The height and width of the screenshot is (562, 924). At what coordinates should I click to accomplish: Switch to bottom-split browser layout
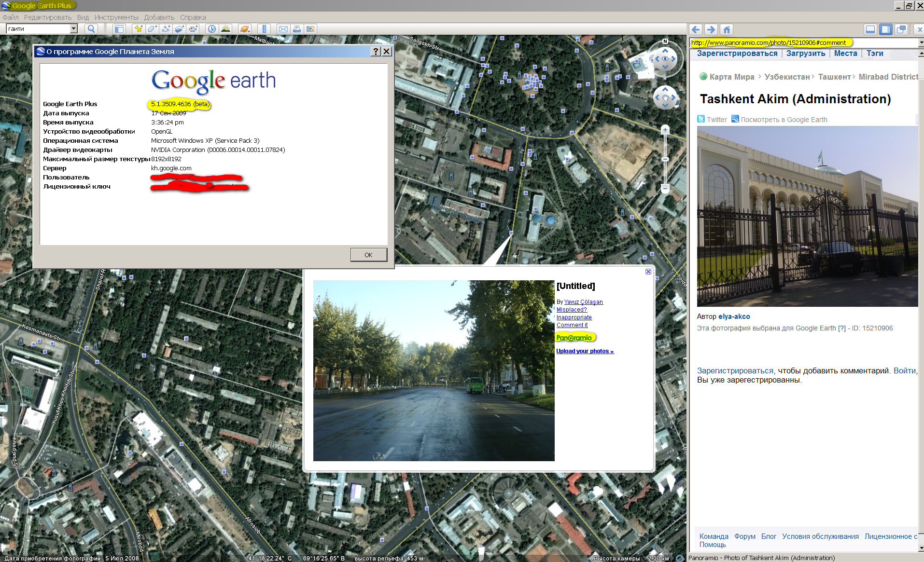click(x=870, y=29)
